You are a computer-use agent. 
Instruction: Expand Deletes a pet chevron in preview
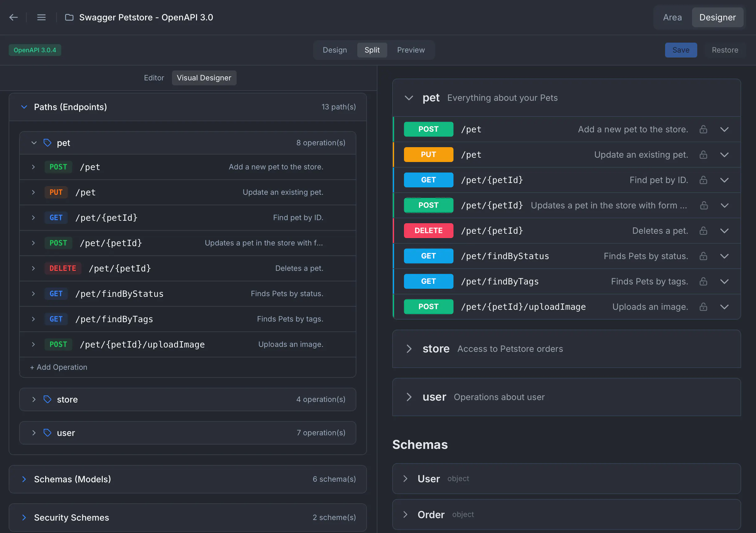pyautogui.click(x=724, y=231)
